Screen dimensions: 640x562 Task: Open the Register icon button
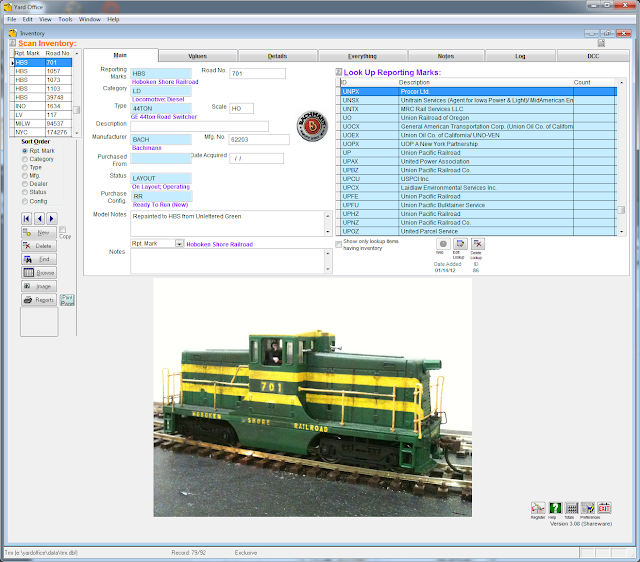tap(538, 508)
